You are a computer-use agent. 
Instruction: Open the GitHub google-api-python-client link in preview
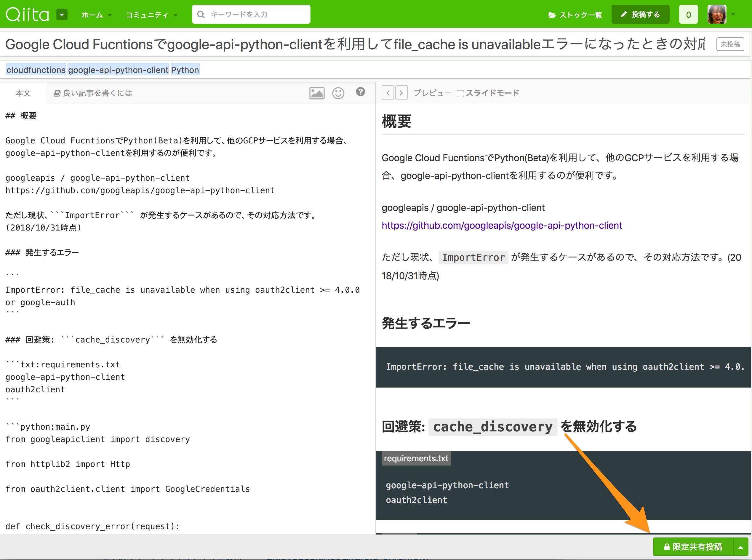click(x=502, y=225)
